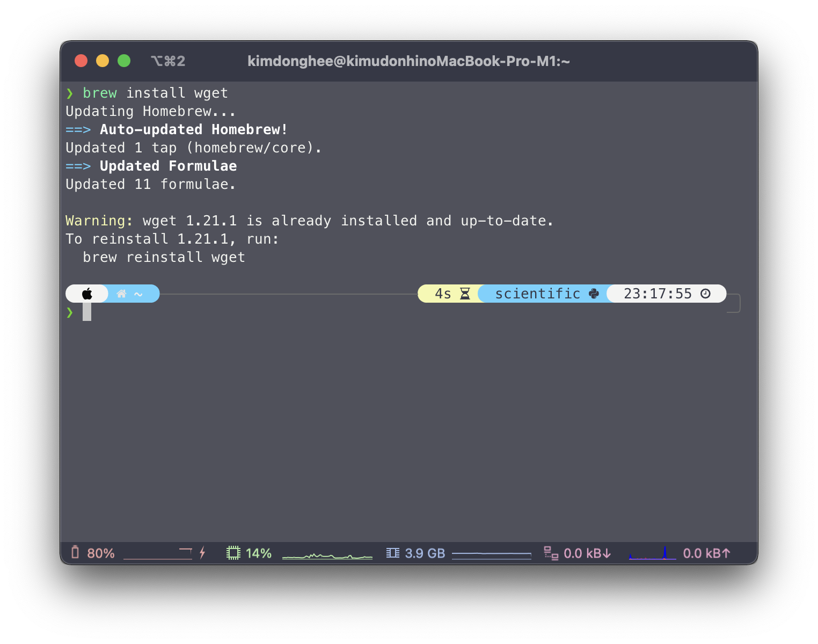Click the 3.9 GB memory value
The image size is (818, 644).
[x=425, y=553]
